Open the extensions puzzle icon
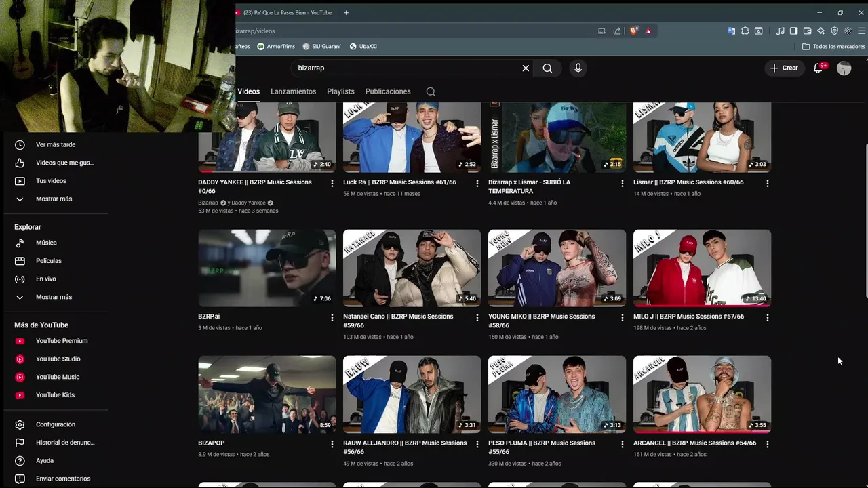868x488 pixels. 745,30
